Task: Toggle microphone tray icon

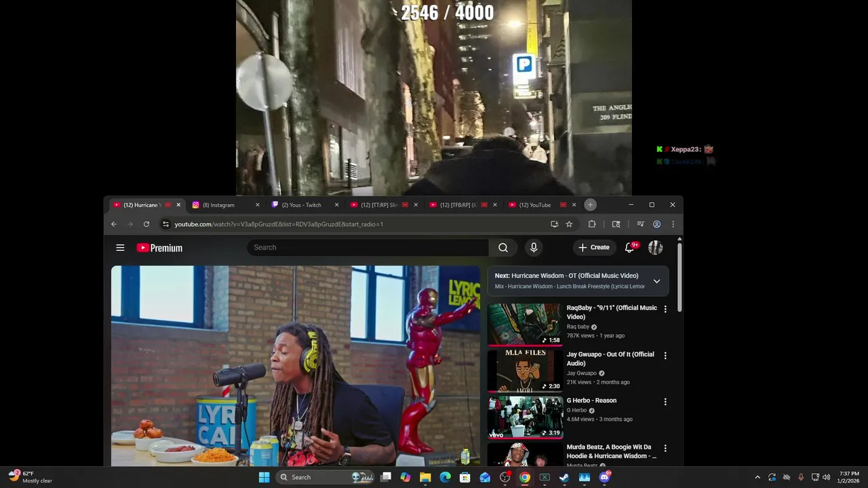Action: tap(801, 477)
